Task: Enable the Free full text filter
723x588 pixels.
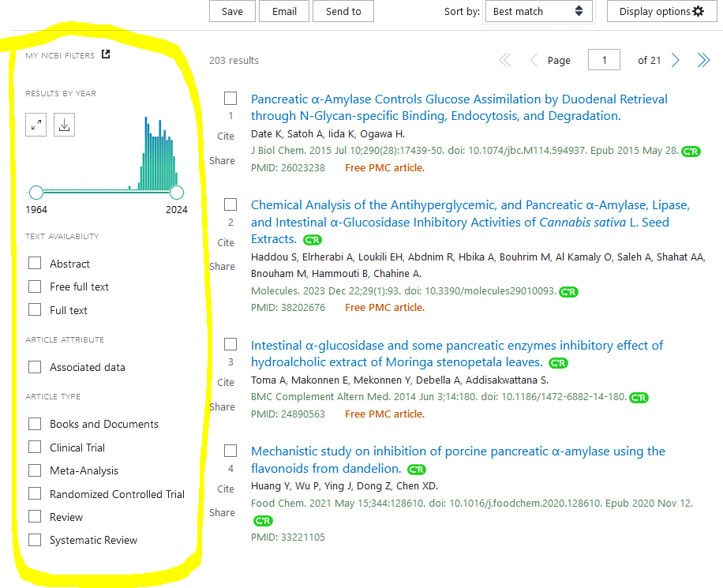Action: tap(35, 287)
